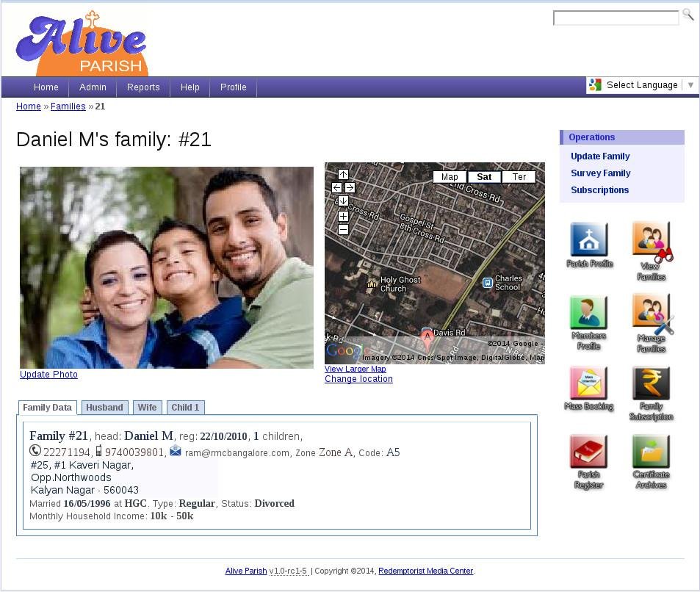Viewport: 700px width, 592px height.
Task: Open the Change location link
Action: pyautogui.click(x=358, y=378)
